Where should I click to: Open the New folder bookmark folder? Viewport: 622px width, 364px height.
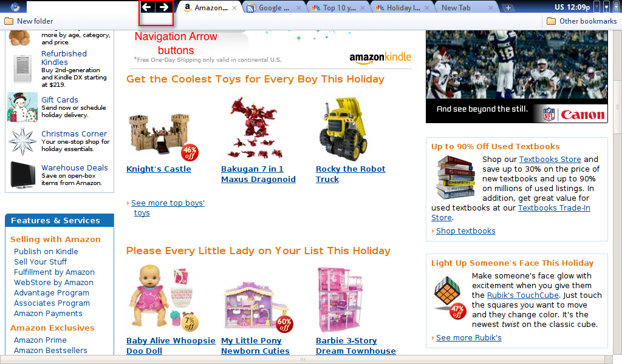(x=29, y=21)
